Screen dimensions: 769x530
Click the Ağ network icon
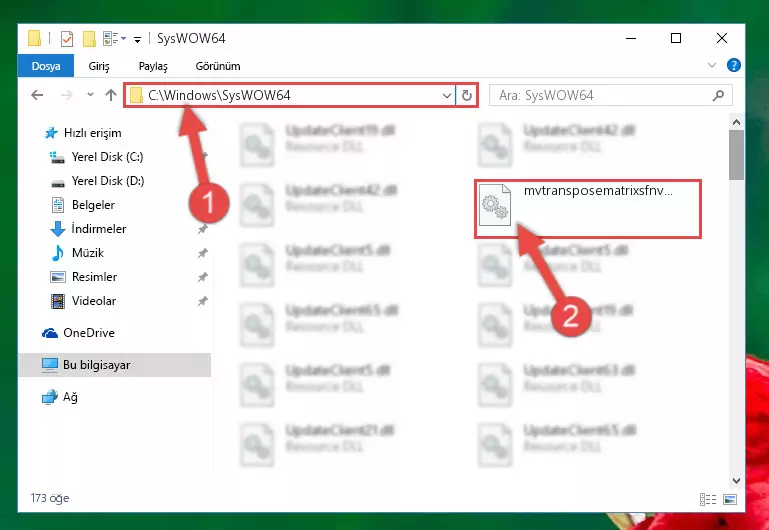click(x=50, y=397)
